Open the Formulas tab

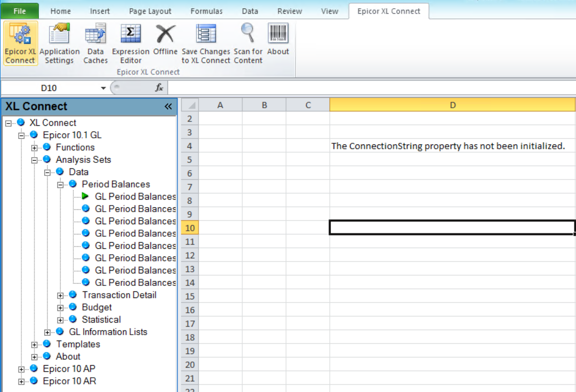[206, 11]
